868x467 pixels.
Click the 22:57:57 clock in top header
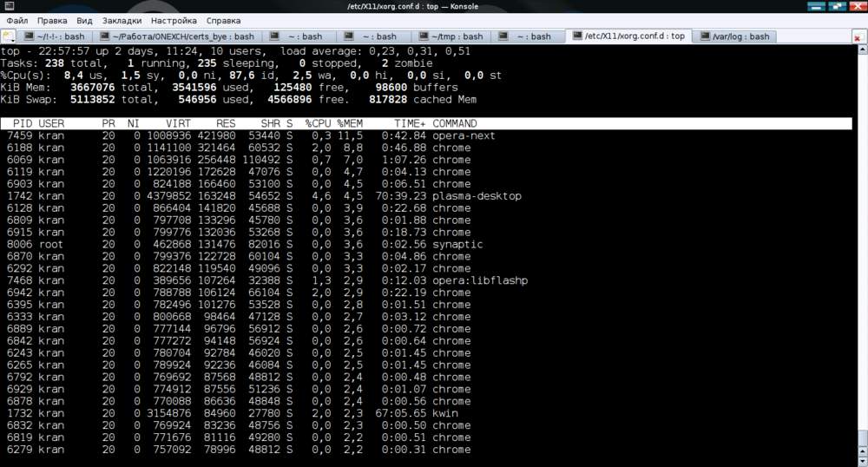[63, 51]
